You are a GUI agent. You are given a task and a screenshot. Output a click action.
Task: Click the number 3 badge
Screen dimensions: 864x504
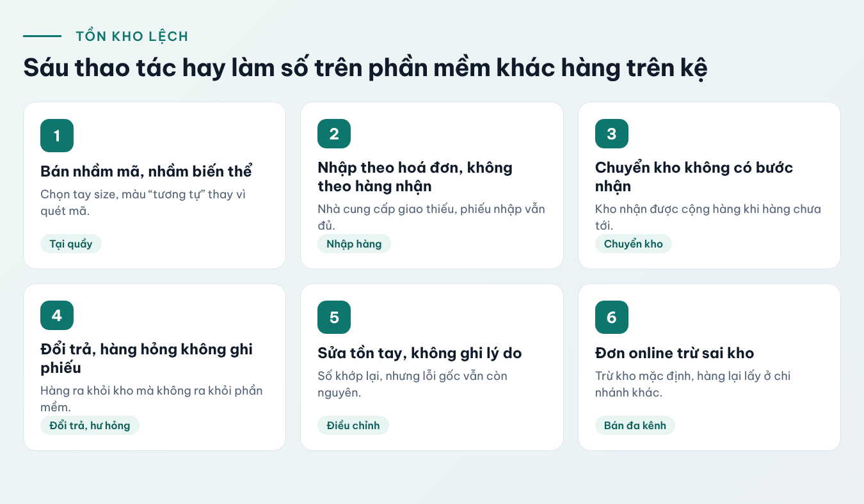click(x=612, y=134)
